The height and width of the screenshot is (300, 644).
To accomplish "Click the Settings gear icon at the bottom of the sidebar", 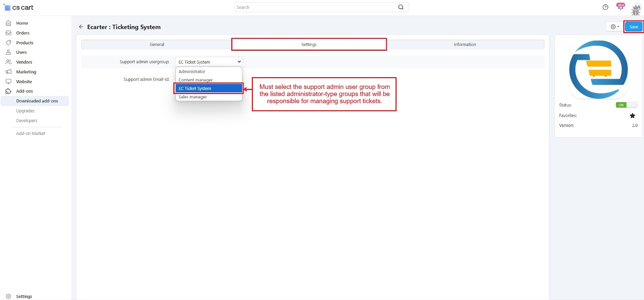I will tap(8, 296).
